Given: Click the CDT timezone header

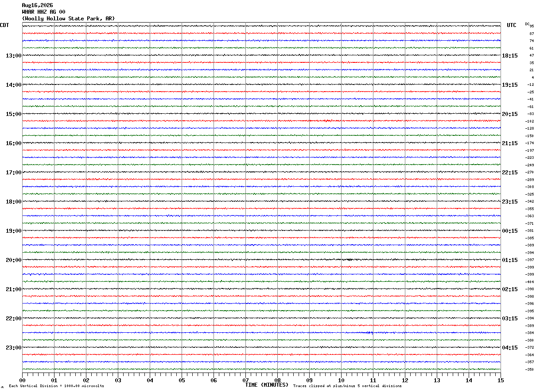Looking at the screenshot, I should click(4, 25).
